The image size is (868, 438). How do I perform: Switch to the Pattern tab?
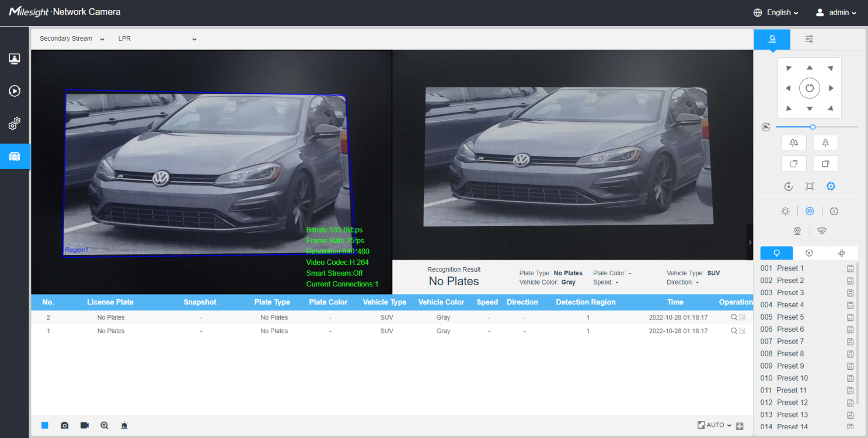click(842, 253)
